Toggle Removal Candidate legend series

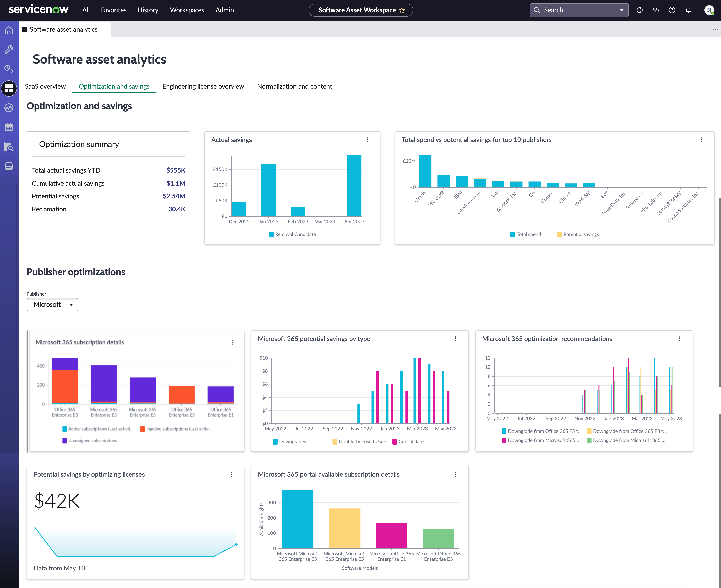pyautogui.click(x=292, y=234)
